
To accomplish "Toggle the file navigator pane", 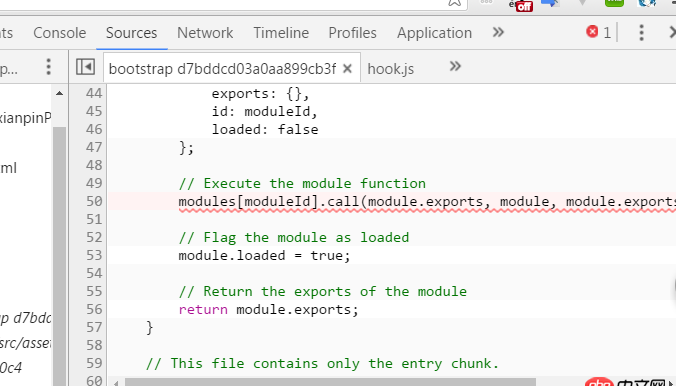I will (x=85, y=67).
